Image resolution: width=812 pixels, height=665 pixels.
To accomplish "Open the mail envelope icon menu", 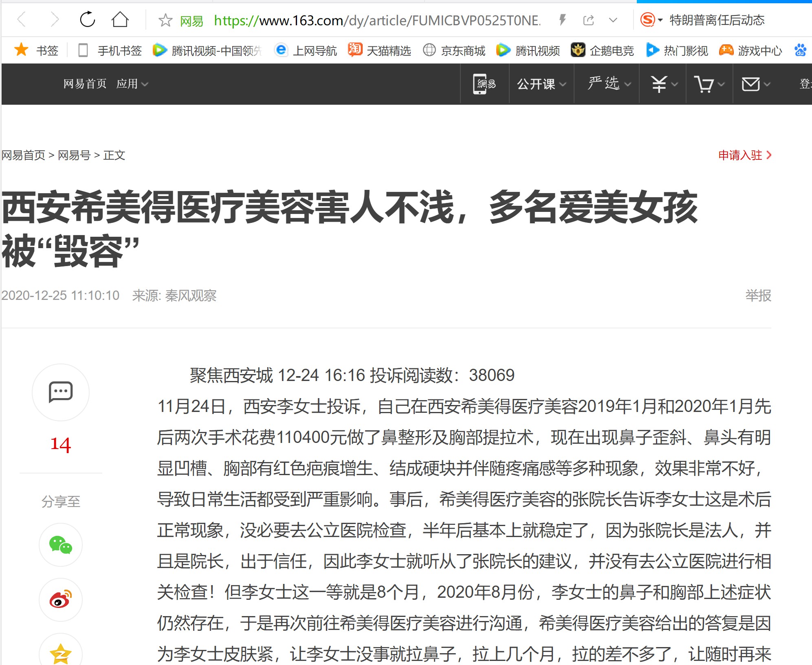I will click(x=756, y=84).
